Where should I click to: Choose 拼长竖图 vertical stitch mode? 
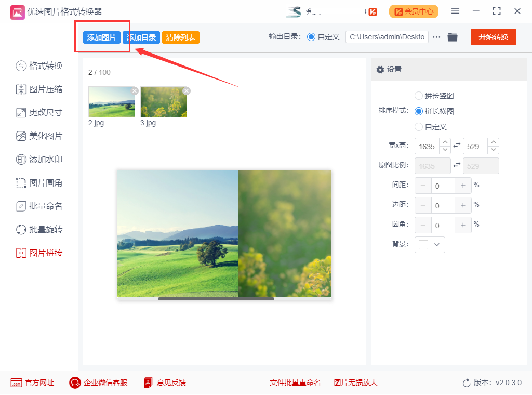click(x=419, y=96)
